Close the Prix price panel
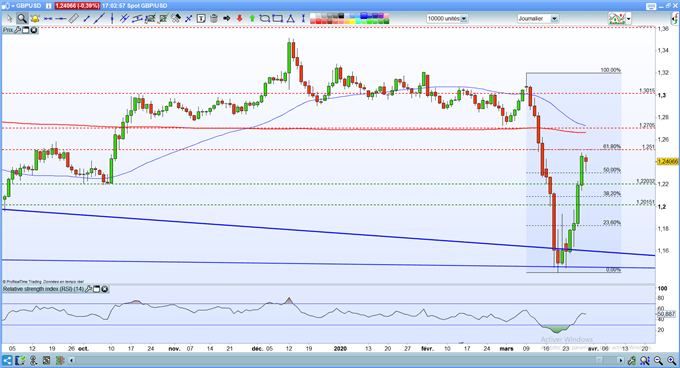Viewport: 680px width, 368px height. point(33,30)
